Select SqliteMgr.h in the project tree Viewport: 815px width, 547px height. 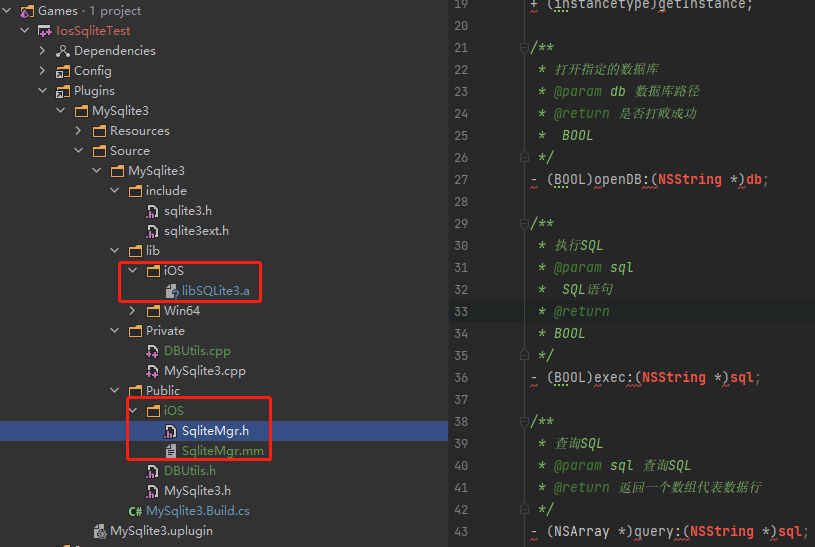tap(214, 431)
